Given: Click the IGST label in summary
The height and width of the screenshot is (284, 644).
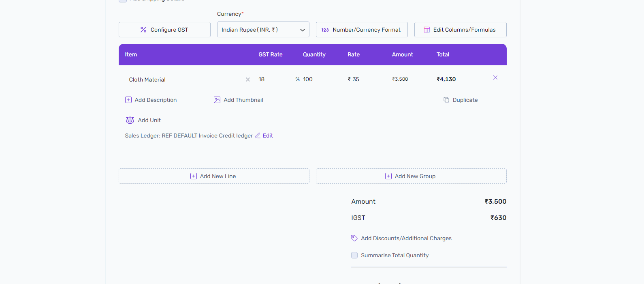Looking at the screenshot, I should pos(358,218).
